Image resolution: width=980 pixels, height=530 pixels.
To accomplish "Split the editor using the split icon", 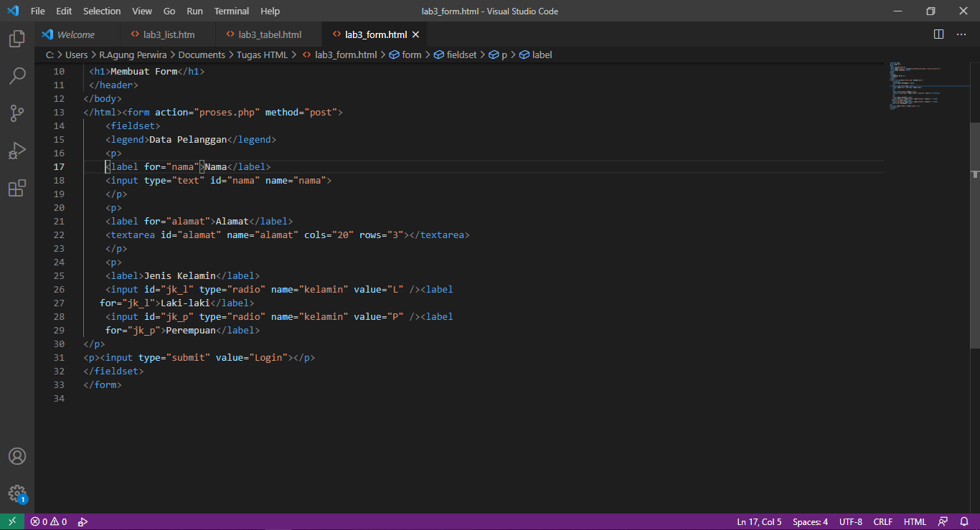I will [938, 34].
